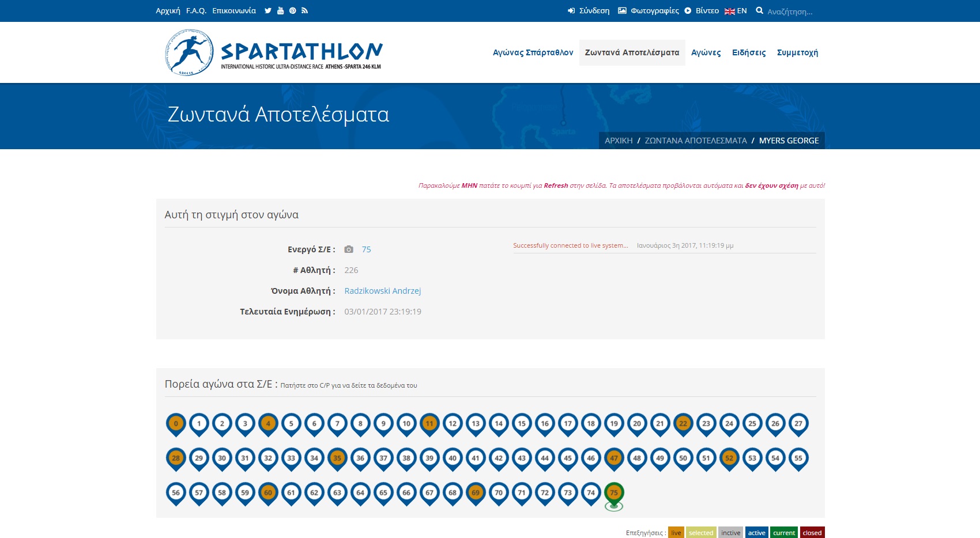Select checkpoint marker 74
980x538 pixels.
point(591,494)
